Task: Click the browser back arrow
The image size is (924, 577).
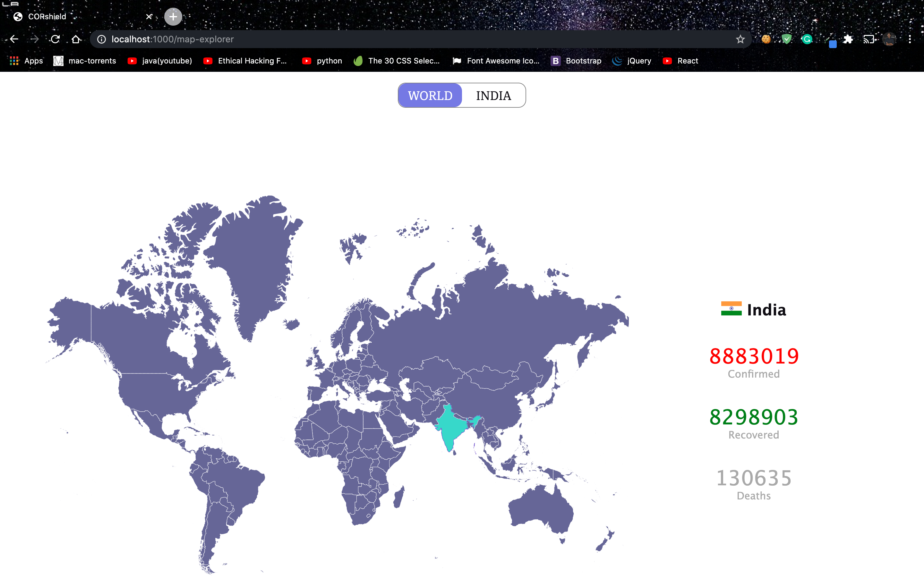Action: (14, 39)
